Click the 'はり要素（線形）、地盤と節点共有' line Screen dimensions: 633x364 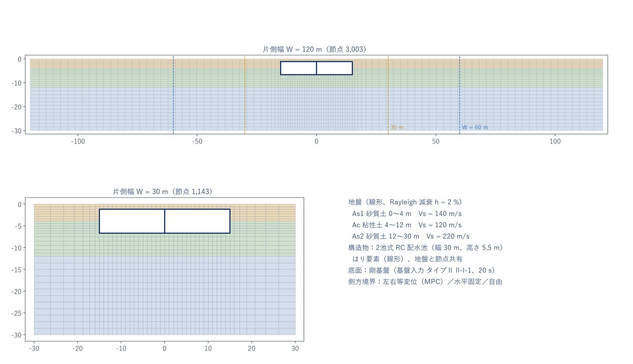pyautogui.click(x=407, y=259)
